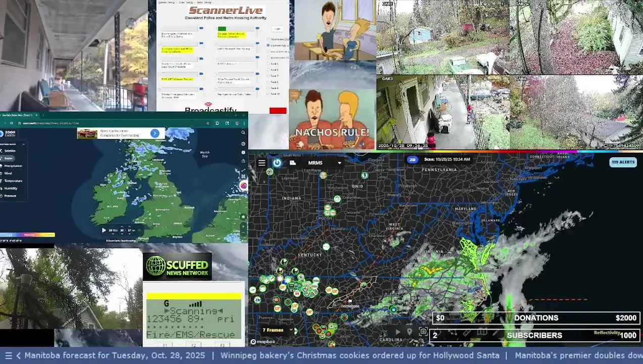Adjust the Cleveland Police volume slider
The height and width of the screenshot is (364, 643).
(x=201, y=43)
